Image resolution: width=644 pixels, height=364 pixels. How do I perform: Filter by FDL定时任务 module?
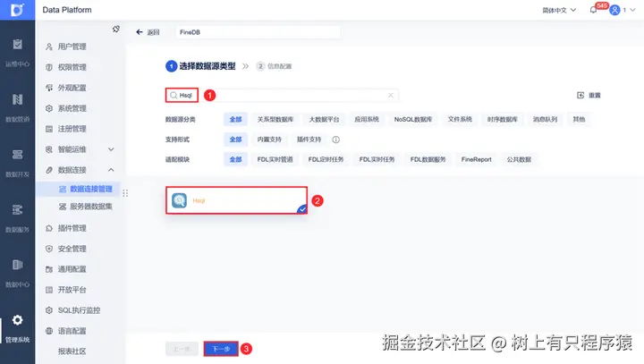pos(326,159)
